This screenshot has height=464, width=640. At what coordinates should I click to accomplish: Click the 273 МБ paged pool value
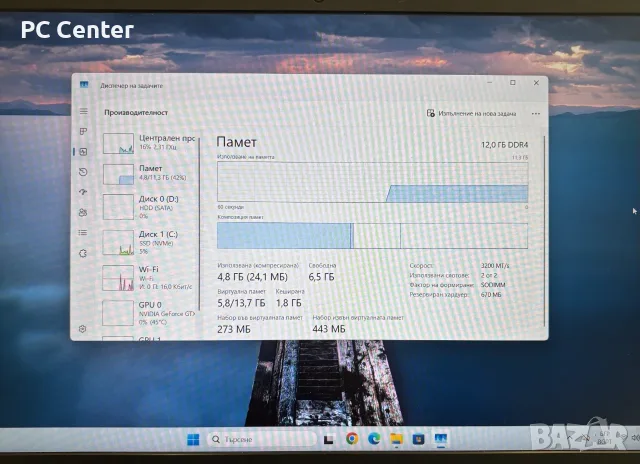tap(234, 329)
